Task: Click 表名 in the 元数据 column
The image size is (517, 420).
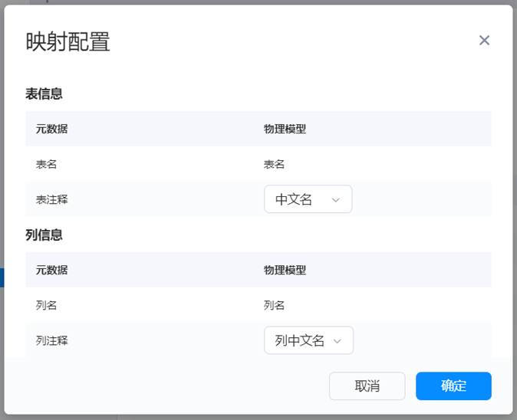Action: (46, 164)
